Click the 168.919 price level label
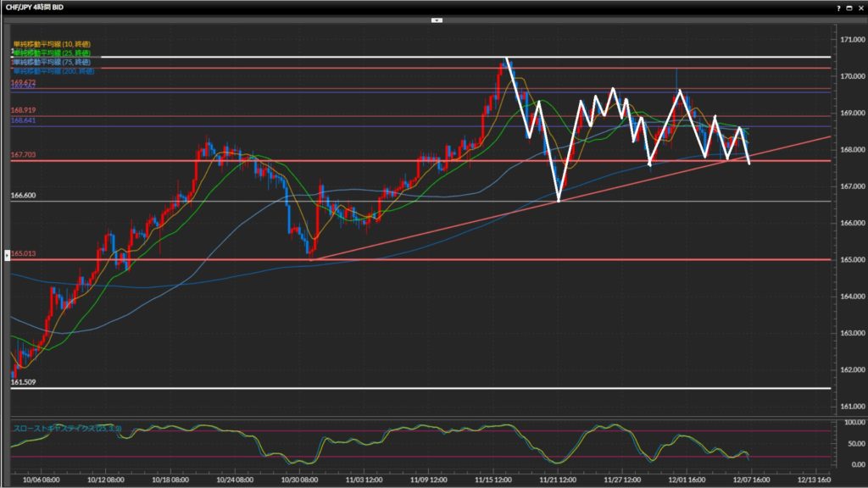 22,110
